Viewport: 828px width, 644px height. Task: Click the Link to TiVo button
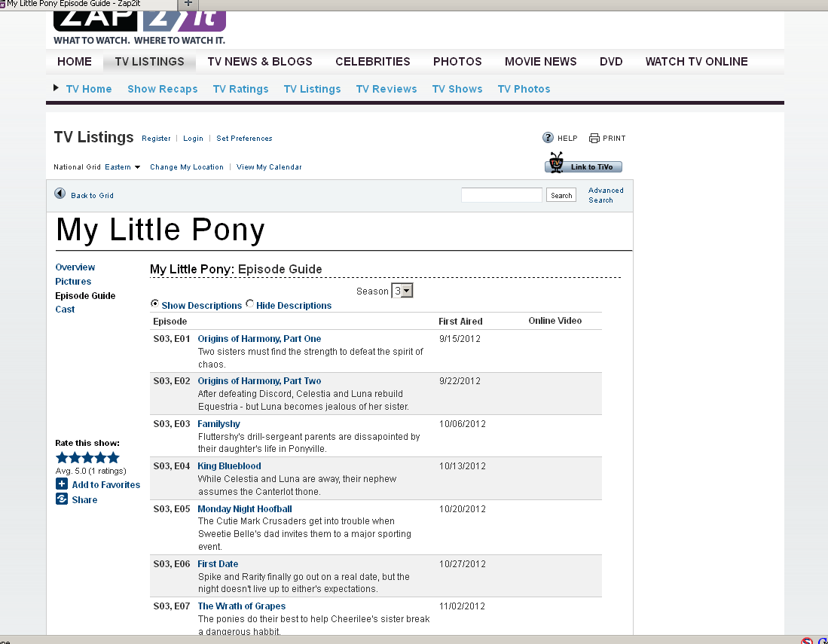tap(583, 166)
